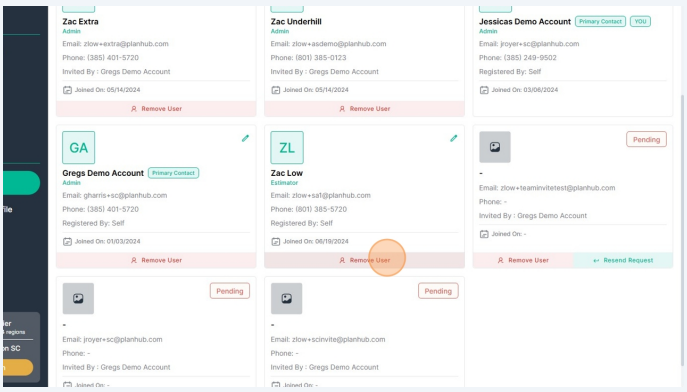Resend request to zlow+teaminvitetest
687x392 pixels.
point(623,260)
